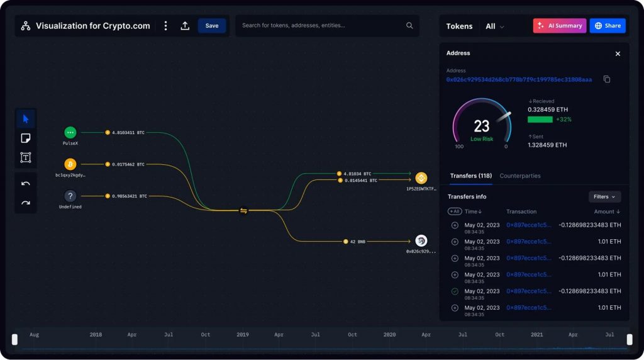644x360 pixels.
Task: Copy the address to clipboard
Action: pyautogui.click(x=606, y=79)
